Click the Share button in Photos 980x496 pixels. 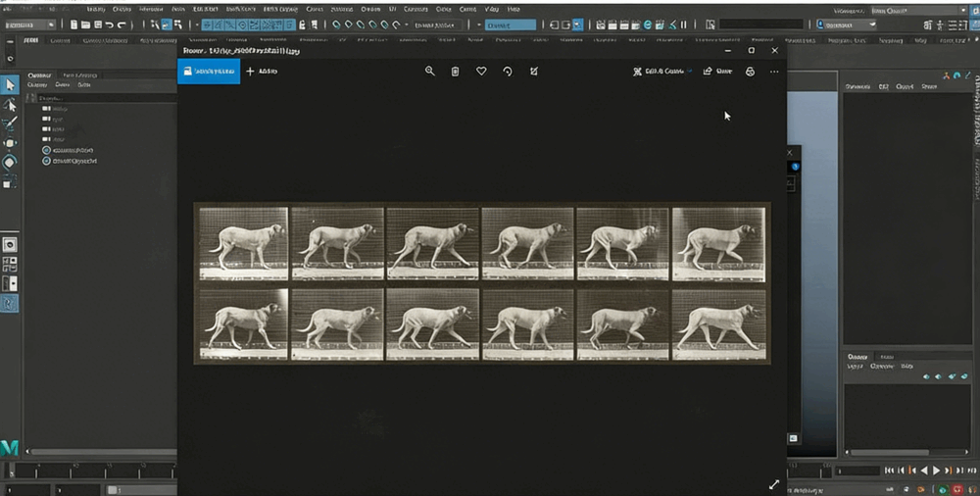[717, 72]
